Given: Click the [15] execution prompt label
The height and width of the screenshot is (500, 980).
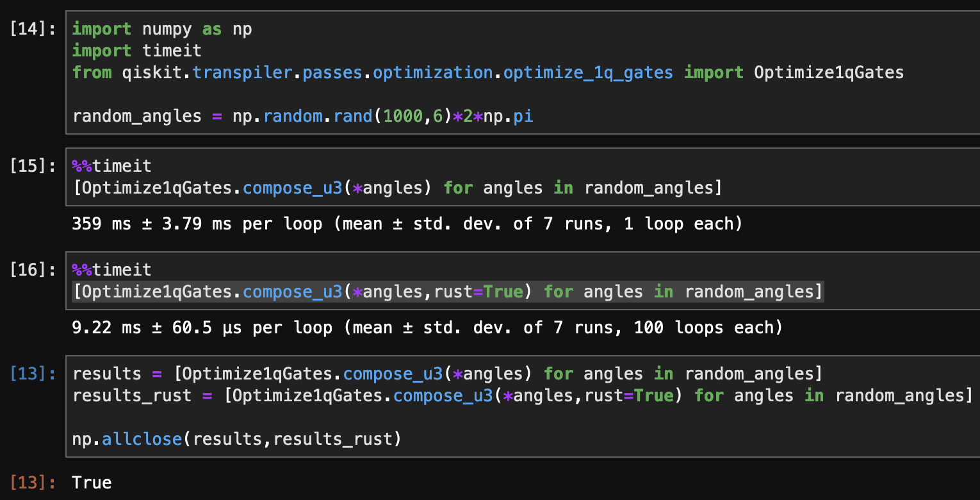Looking at the screenshot, I should pos(29,165).
